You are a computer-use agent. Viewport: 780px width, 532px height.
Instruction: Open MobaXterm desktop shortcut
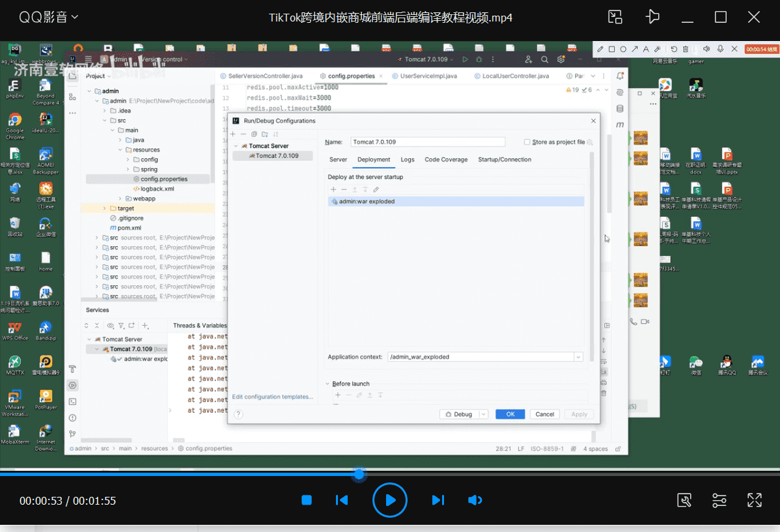pyautogui.click(x=15, y=434)
